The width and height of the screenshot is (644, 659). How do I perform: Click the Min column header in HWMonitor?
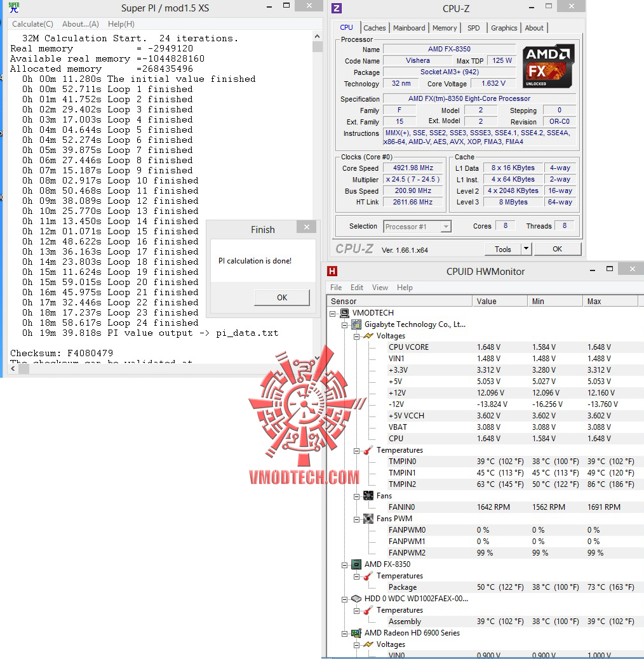555,301
